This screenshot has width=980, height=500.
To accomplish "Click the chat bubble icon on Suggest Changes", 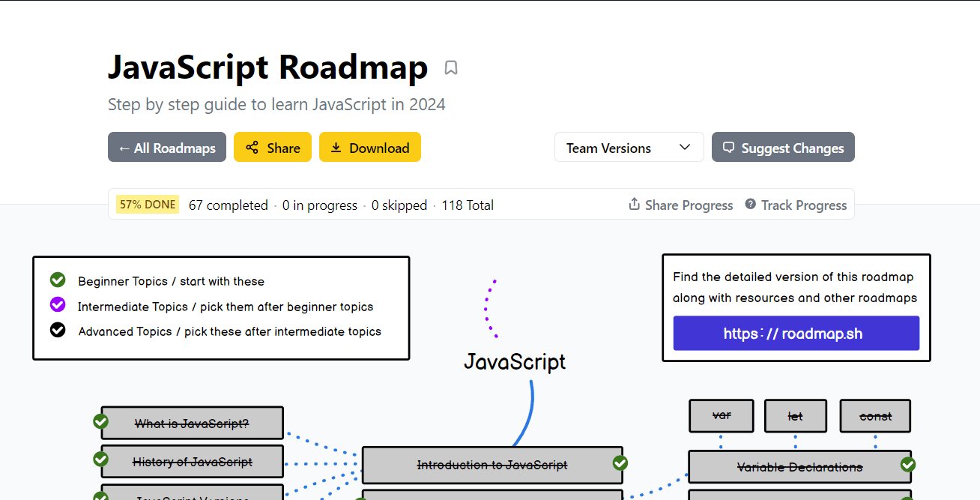I will (x=728, y=147).
